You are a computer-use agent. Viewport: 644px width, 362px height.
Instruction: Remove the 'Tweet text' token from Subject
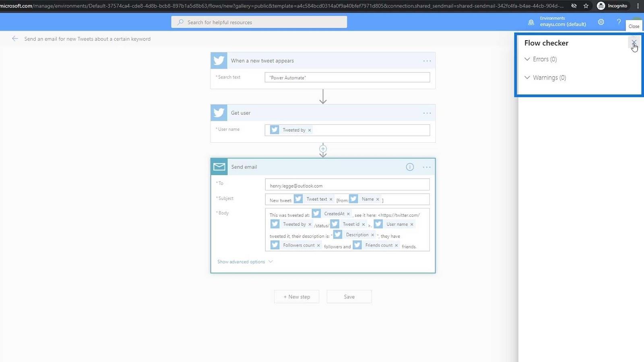331,200
